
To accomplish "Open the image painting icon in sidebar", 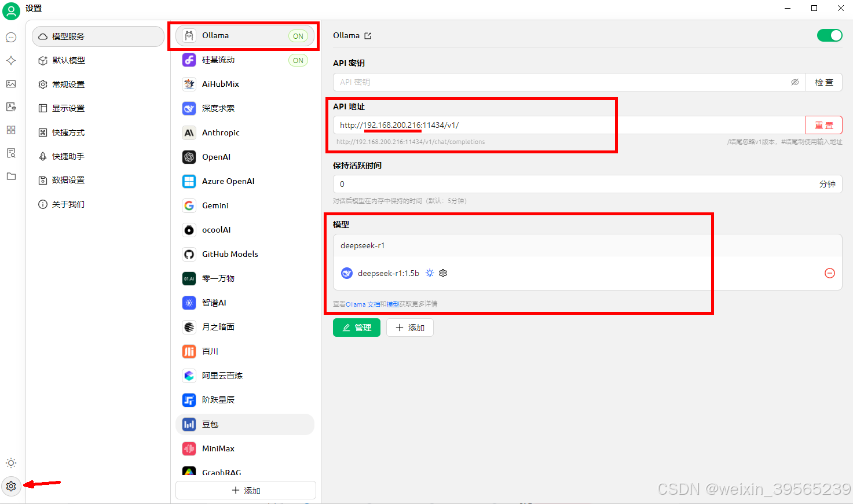I will pyautogui.click(x=11, y=84).
